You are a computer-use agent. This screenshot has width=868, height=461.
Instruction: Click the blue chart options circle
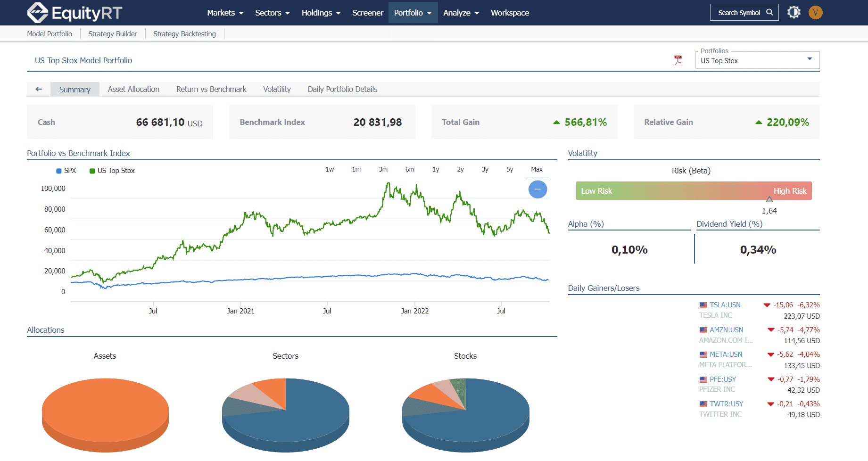537,189
